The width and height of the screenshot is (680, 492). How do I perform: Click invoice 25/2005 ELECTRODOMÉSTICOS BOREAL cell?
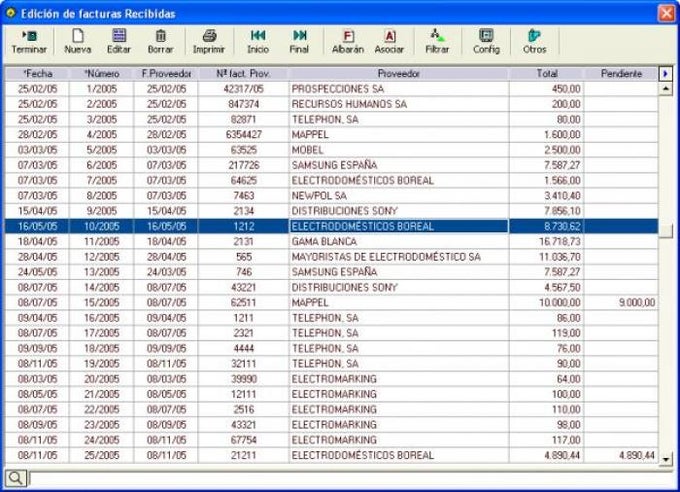[399, 455]
